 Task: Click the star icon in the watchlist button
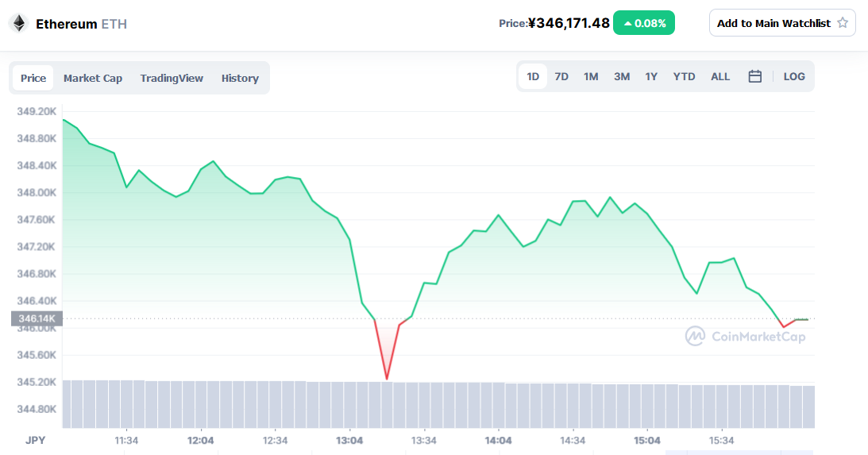(843, 23)
